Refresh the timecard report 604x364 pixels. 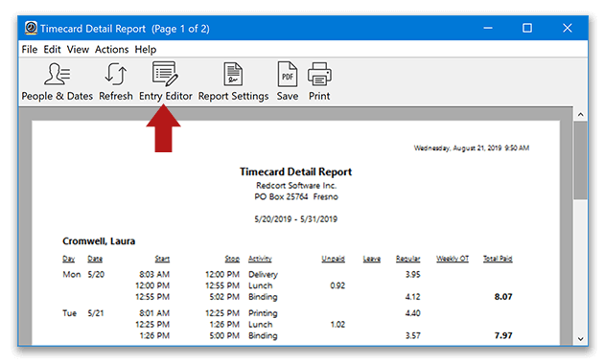tap(116, 82)
